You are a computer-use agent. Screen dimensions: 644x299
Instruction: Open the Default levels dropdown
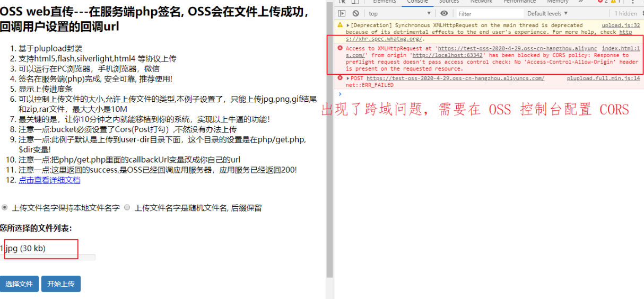[x=547, y=13]
